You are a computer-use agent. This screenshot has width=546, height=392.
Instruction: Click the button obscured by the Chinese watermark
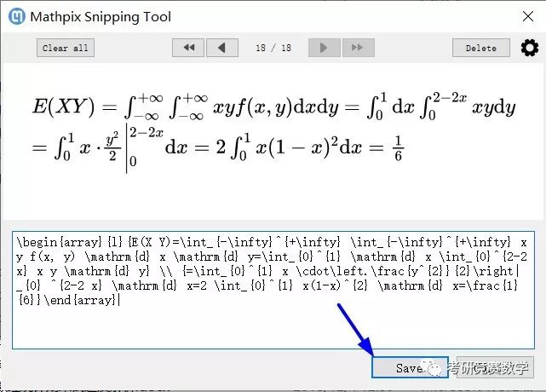click(495, 367)
